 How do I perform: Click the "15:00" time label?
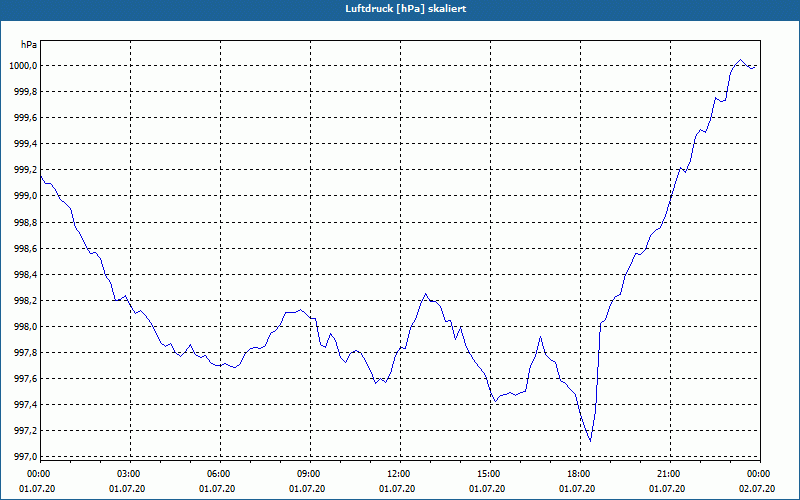coord(488,474)
